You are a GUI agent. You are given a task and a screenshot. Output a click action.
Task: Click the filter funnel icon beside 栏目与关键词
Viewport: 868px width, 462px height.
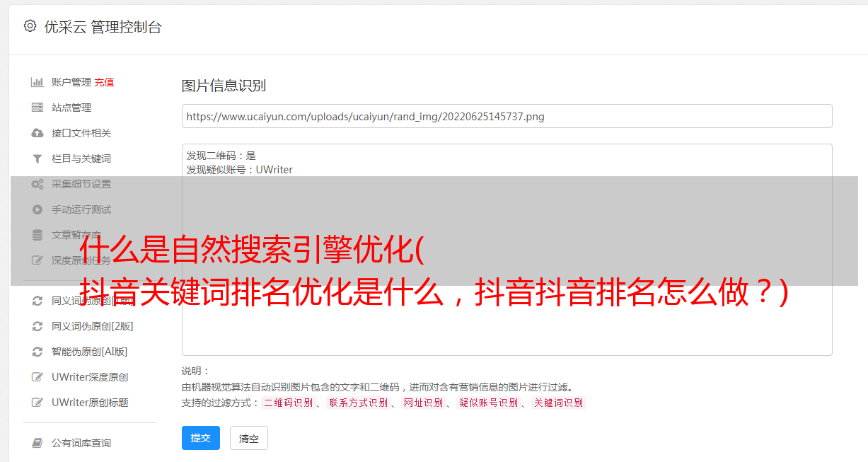click(37, 158)
